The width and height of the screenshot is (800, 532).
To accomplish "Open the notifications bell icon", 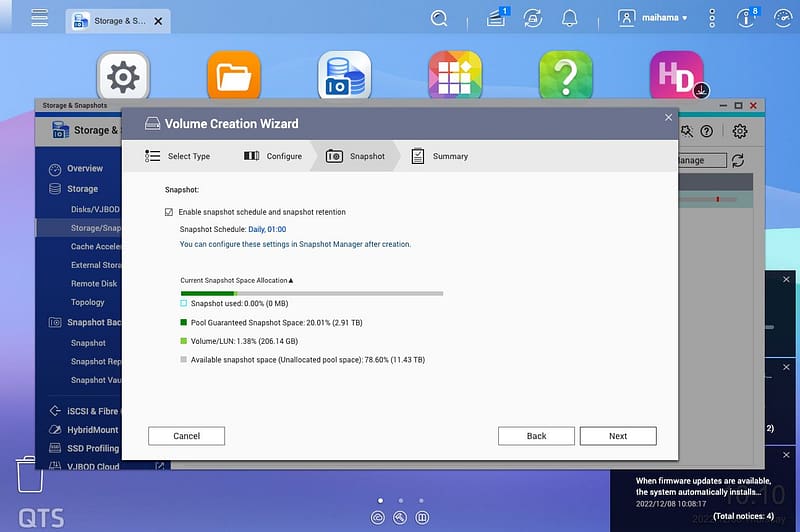I will [569, 18].
